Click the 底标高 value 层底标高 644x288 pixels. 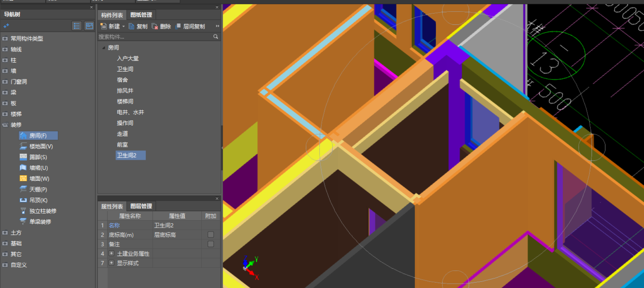[177, 235]
